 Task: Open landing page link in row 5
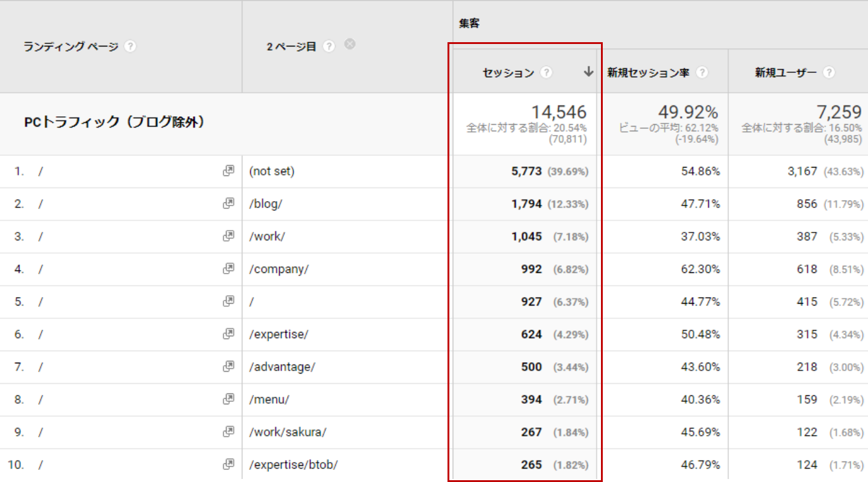point(41,301)
